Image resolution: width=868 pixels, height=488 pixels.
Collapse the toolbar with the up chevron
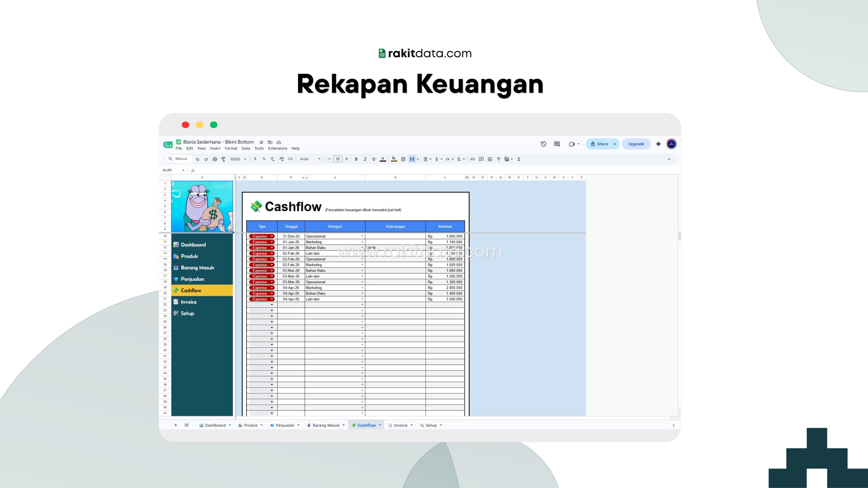669,159
